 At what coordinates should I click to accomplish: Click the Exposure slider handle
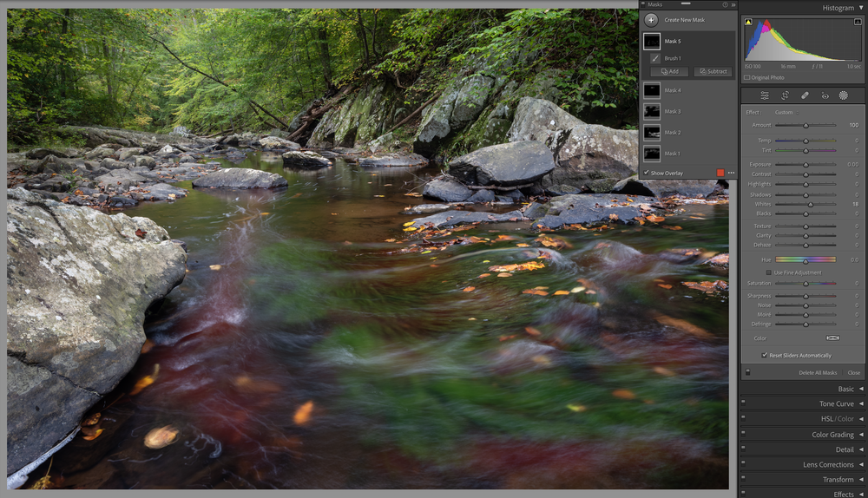point(806,165)
